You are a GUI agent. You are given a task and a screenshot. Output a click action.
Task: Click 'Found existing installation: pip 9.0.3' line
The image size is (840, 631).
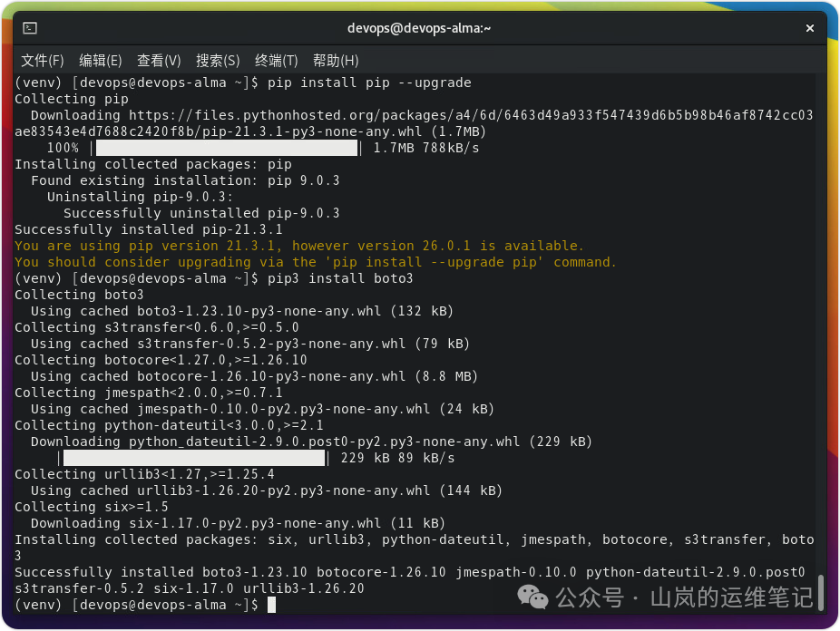tap(185, 180)
